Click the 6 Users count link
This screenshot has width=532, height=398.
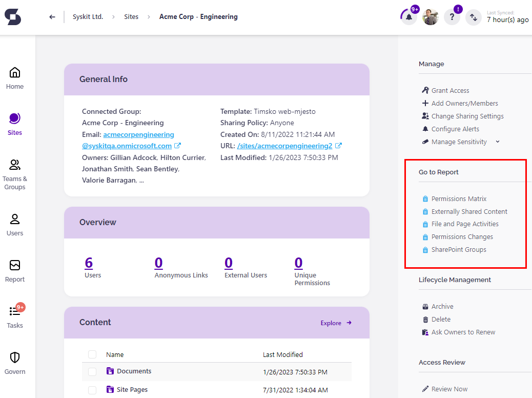pyautogui.click(x=89, y=263)
